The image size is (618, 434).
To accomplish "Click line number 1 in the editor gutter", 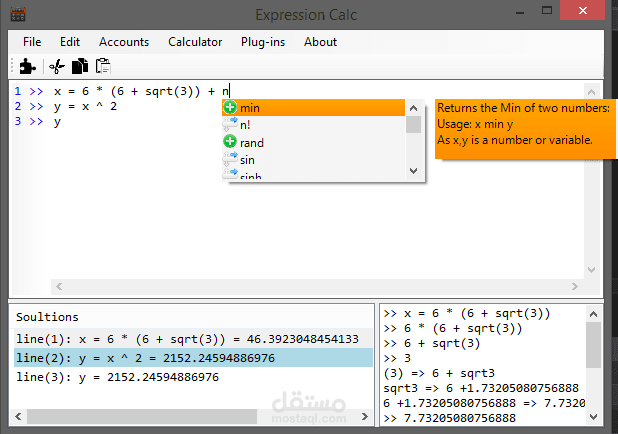I will (18, 91).
